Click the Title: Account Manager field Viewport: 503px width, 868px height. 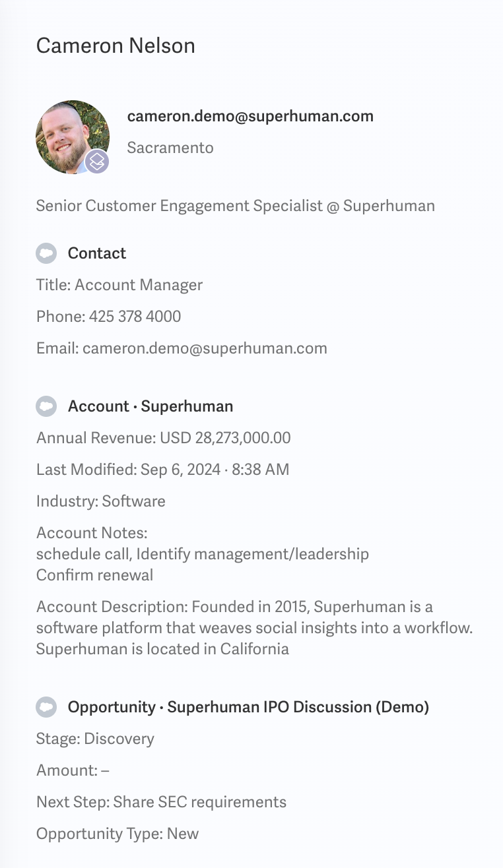[x=119, y=285]
